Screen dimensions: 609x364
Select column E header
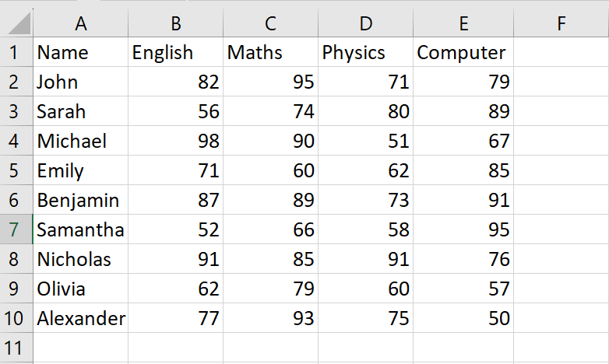point(463,23)
